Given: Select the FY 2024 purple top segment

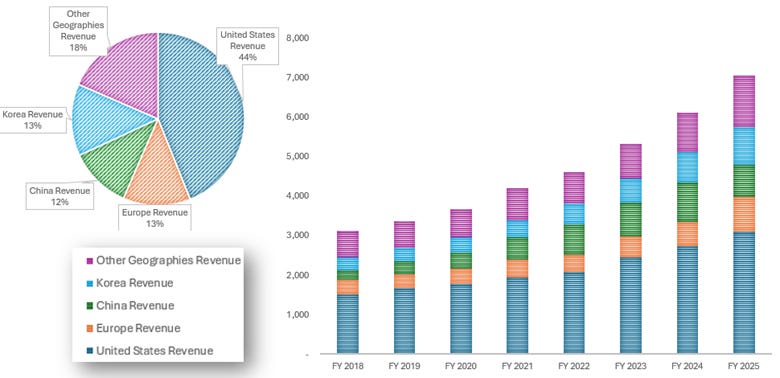Looking at the screenshot, I should tap(687, 133).
